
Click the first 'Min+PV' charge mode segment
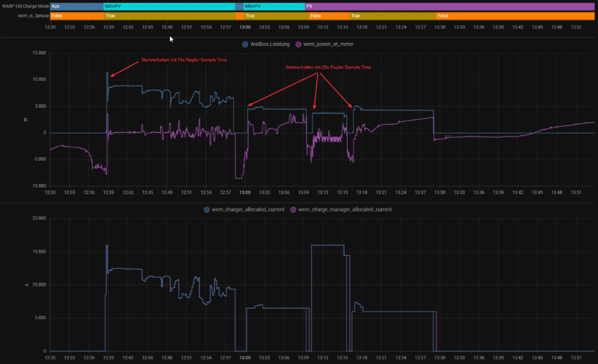click(x=169, y=6)
